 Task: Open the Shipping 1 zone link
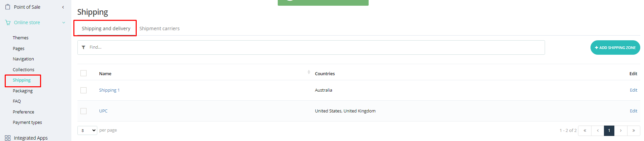(x=109, y=90)
